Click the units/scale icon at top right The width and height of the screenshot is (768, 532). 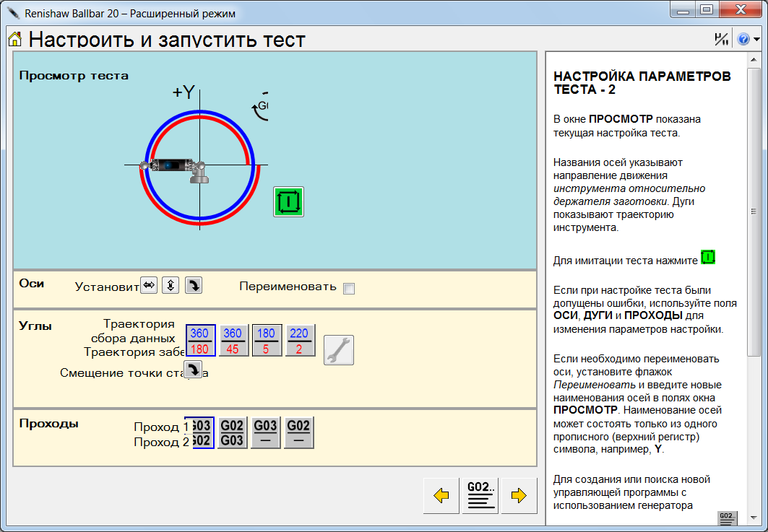click(x=721, y=39)
